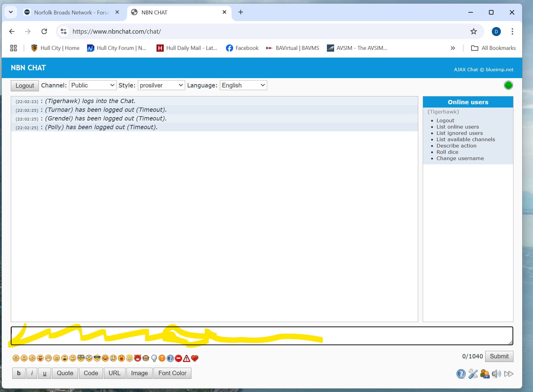Open the Style dropdown showing prosilver
Screen dimensions: 533x392
click(x=161, y=85)
